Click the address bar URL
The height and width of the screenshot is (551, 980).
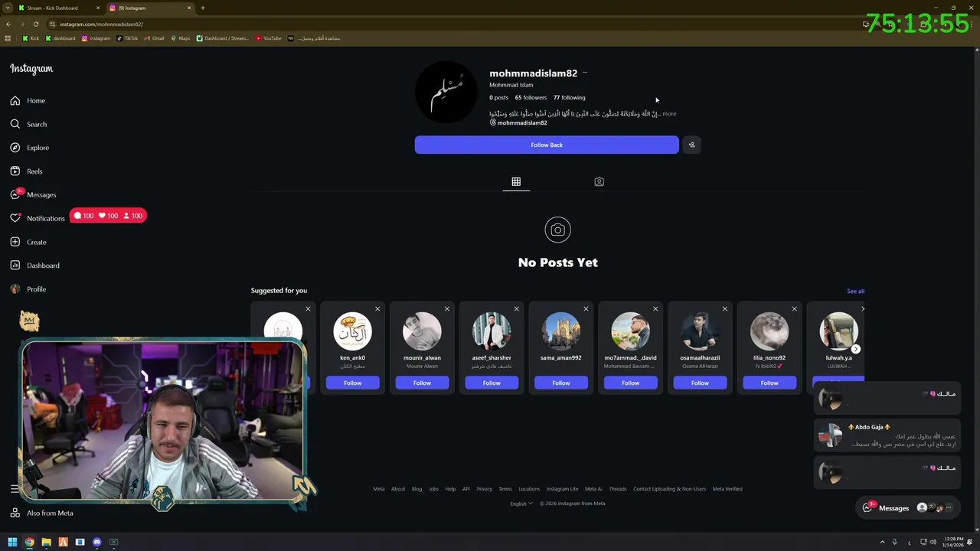[x=102, y=24]
